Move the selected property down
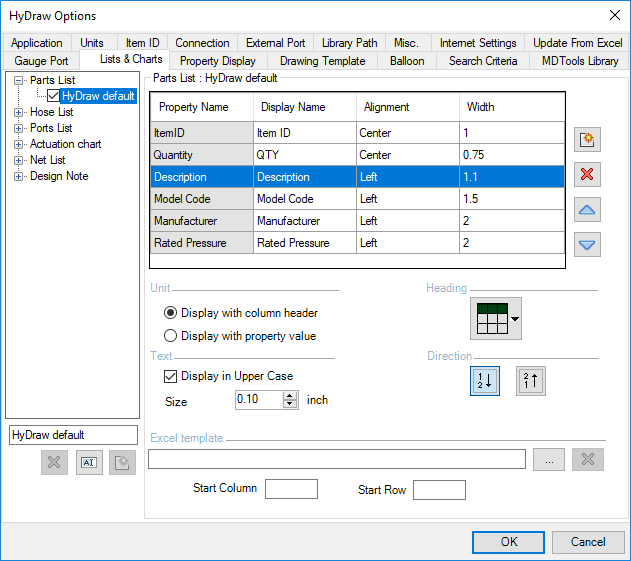631x561 pixels. [x=589, y=245]
